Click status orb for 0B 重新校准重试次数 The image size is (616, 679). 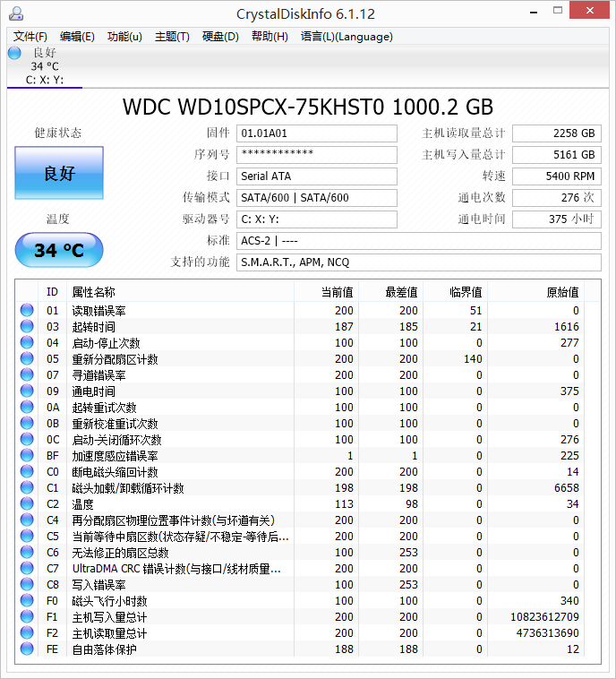(x=27, y=423)
